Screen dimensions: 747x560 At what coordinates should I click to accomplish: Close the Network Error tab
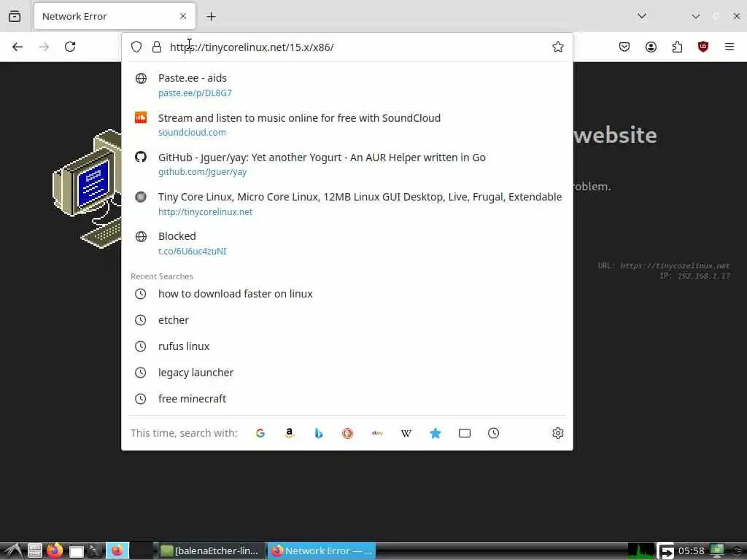(x=183, y=16)
